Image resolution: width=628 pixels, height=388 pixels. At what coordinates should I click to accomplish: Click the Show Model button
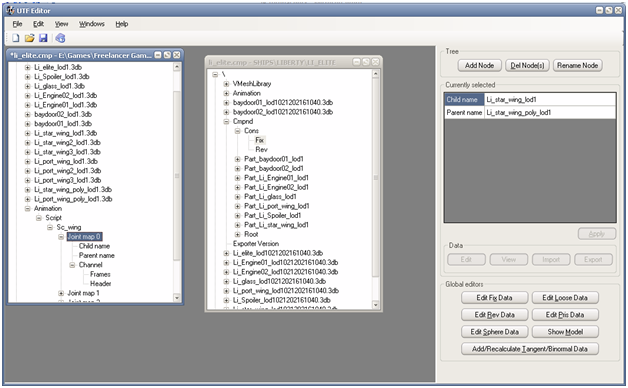[565, 332]
